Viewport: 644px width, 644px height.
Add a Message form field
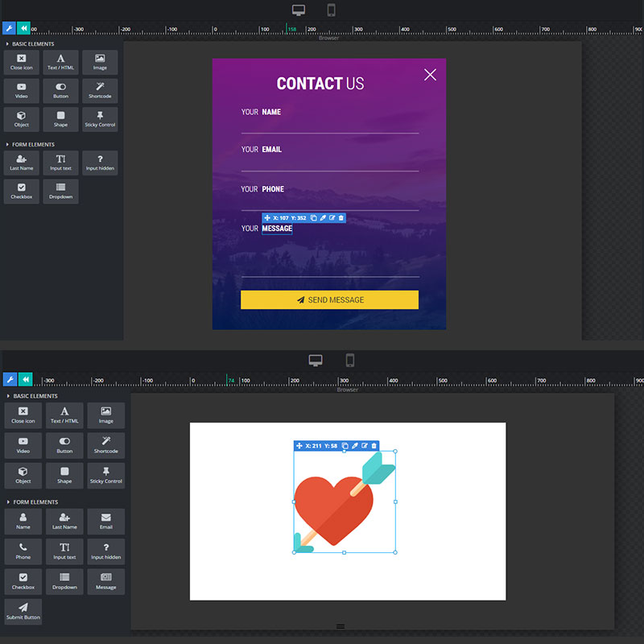coord(106,581)
